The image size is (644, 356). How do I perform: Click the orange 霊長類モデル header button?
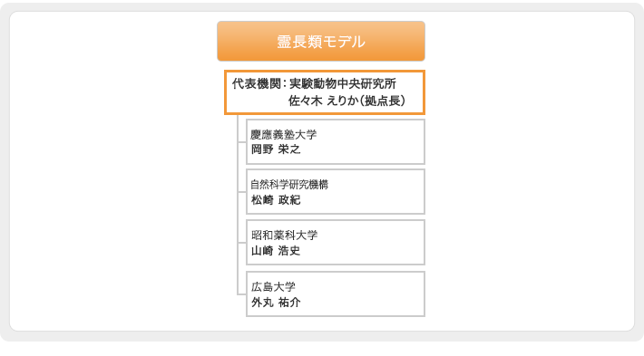pos(321,41)
